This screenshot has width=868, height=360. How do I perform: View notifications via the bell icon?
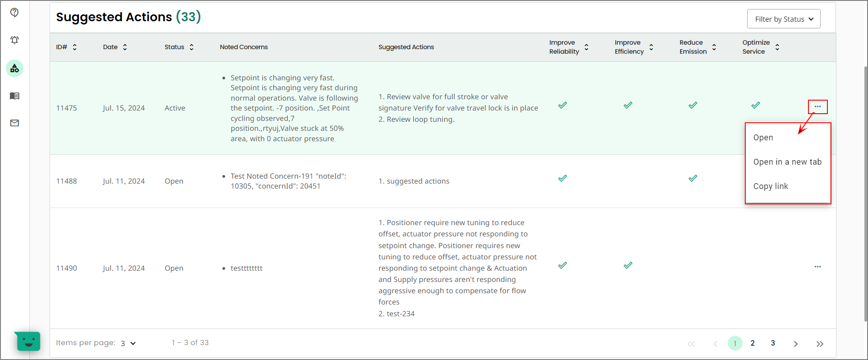14,40
